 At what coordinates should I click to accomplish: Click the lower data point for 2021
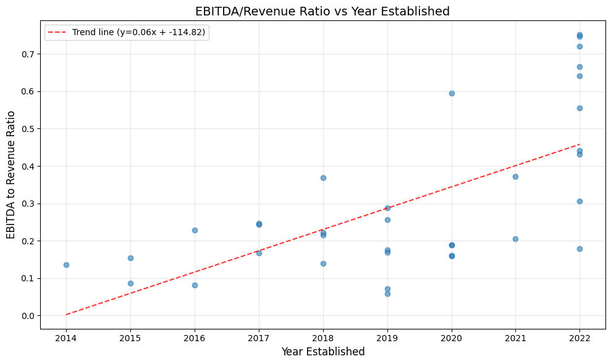515,239
